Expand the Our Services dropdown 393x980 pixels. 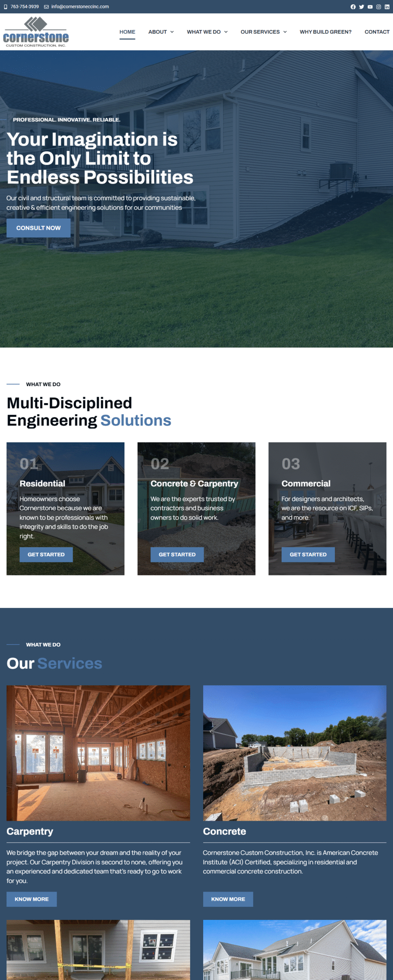pyautogui.click(x=263, y=32)
